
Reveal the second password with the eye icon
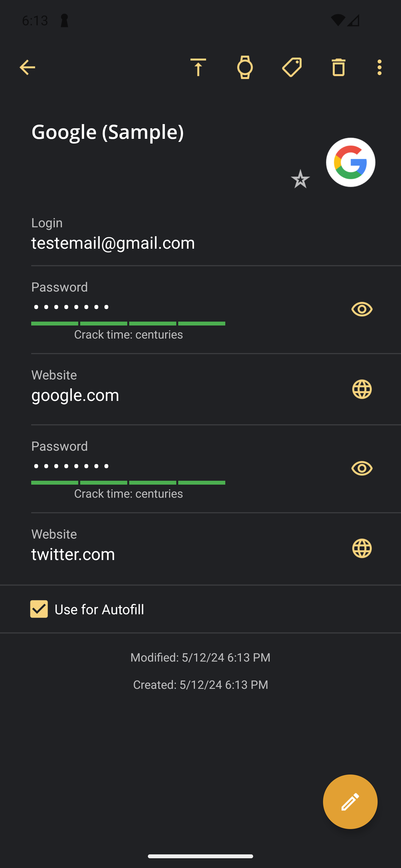362,468
